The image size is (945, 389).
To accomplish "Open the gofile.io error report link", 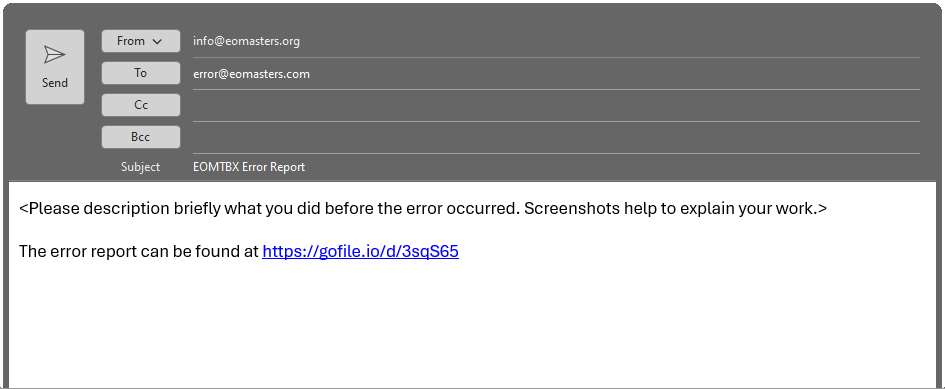I will point(360,251).
